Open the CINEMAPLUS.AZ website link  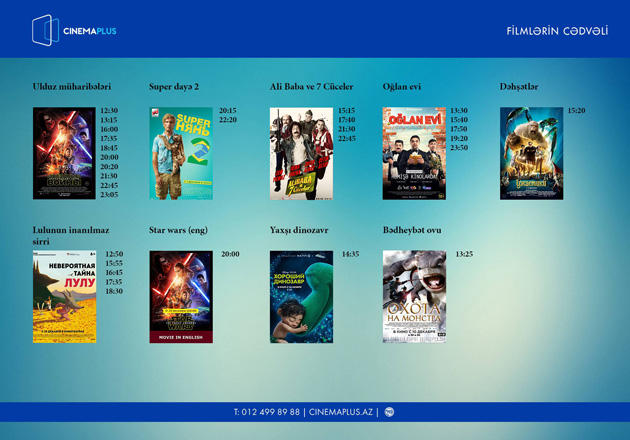[x=341, y=412]
